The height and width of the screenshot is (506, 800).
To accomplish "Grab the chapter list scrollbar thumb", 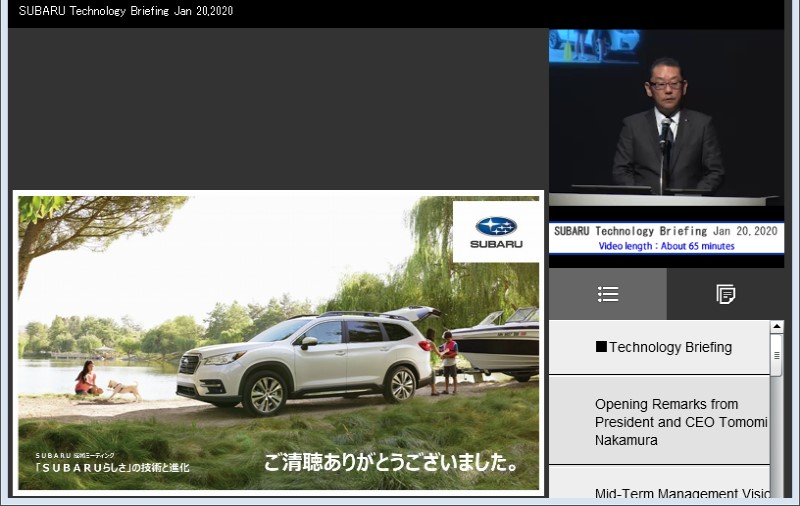I will [777, 356].
